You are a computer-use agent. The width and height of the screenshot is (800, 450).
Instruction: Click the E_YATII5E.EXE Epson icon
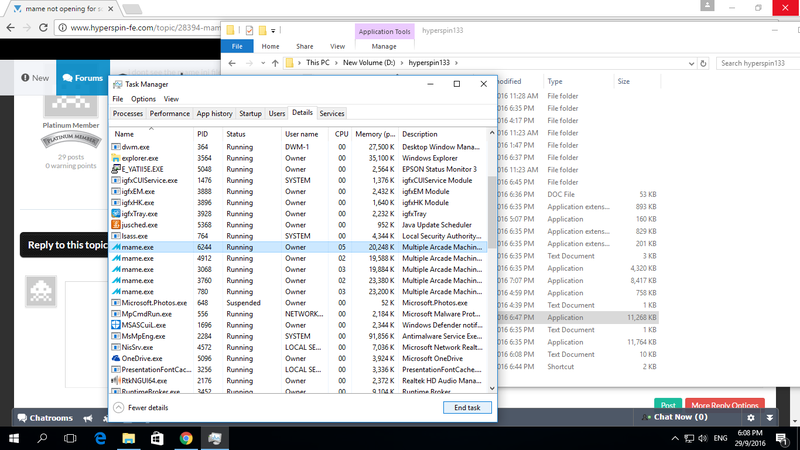click(116, 169)
